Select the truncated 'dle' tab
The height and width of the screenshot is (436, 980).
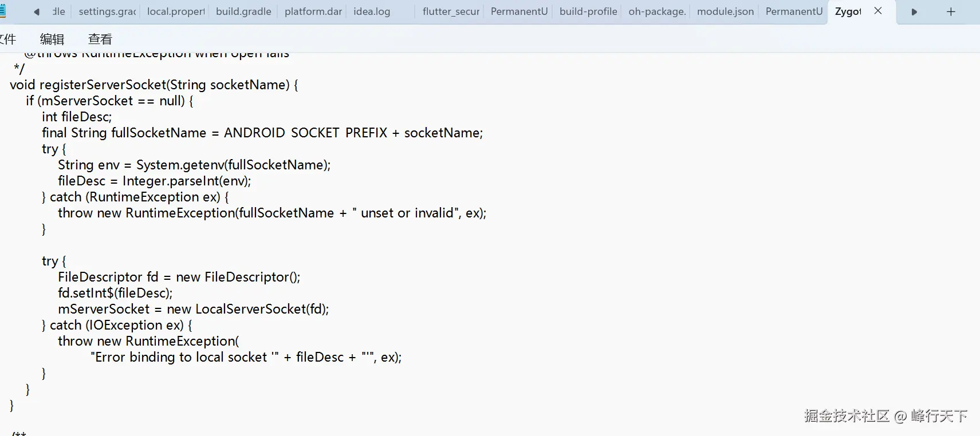click(58, 11)
